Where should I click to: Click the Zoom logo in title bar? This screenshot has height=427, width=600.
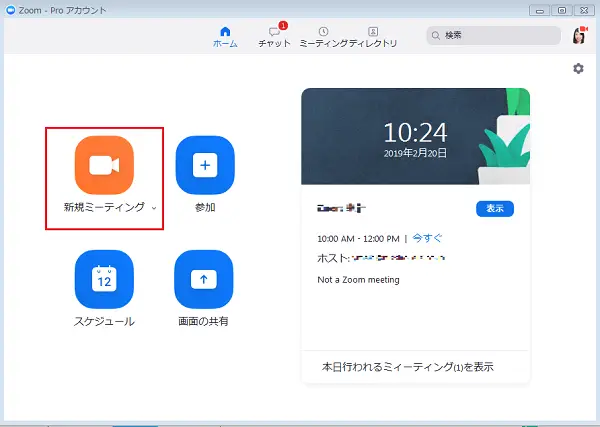pos(11,10)
